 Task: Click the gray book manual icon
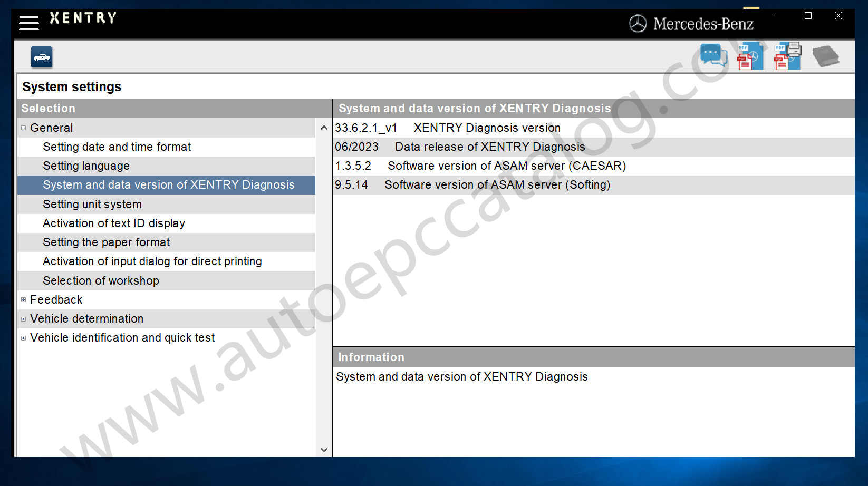point(825,56)
